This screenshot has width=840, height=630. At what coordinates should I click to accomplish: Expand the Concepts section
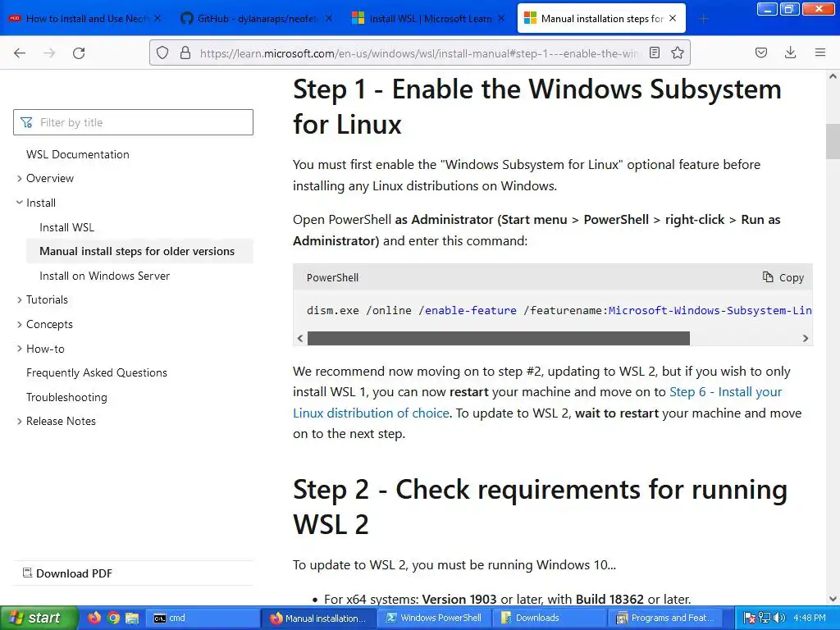49,324
